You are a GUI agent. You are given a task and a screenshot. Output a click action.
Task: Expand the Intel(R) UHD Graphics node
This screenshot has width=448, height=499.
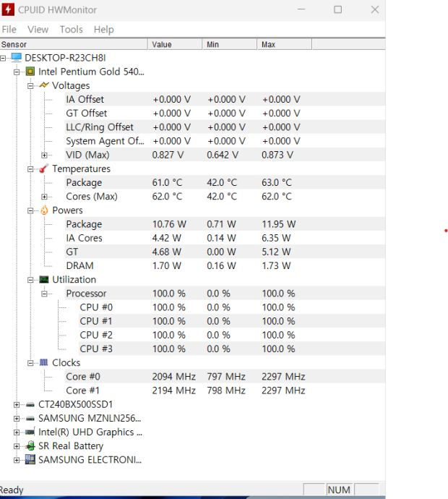17,432
